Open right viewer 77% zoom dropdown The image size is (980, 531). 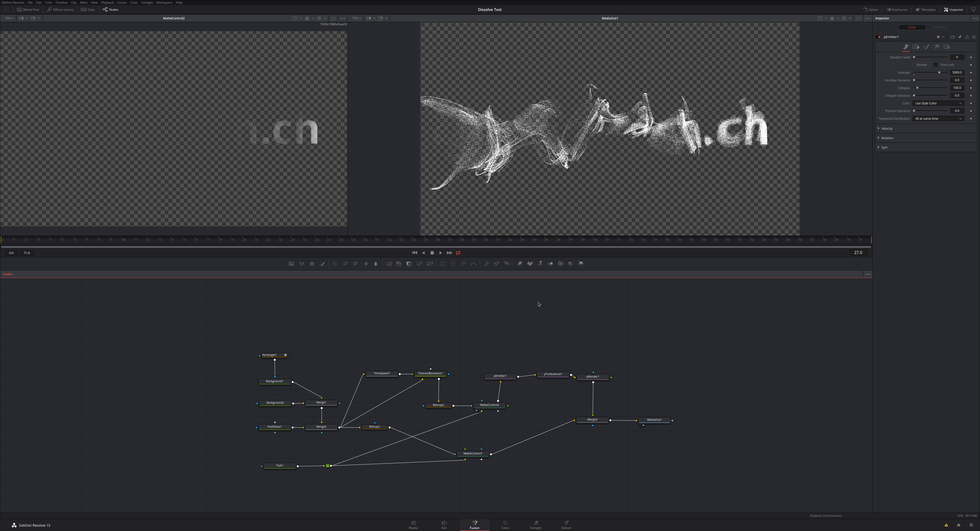[x=357, y=18]
